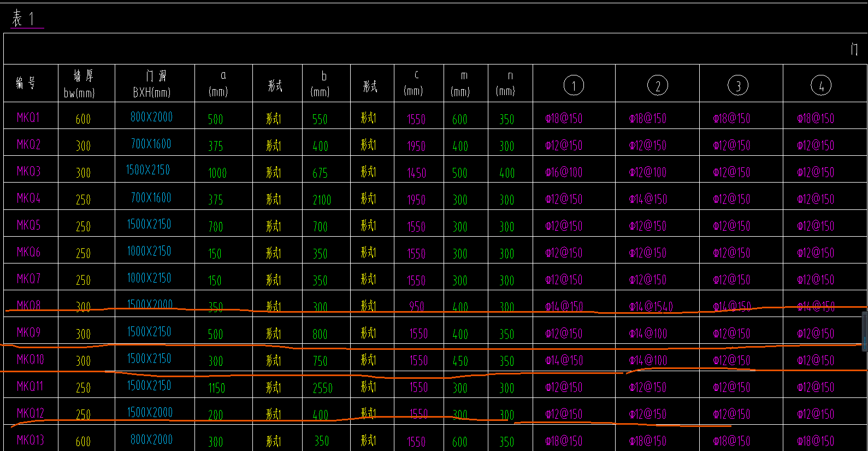Click 1500X2000 opening size in MKQ12 row
The image size is (868, 451).
(x=150, y=412)
